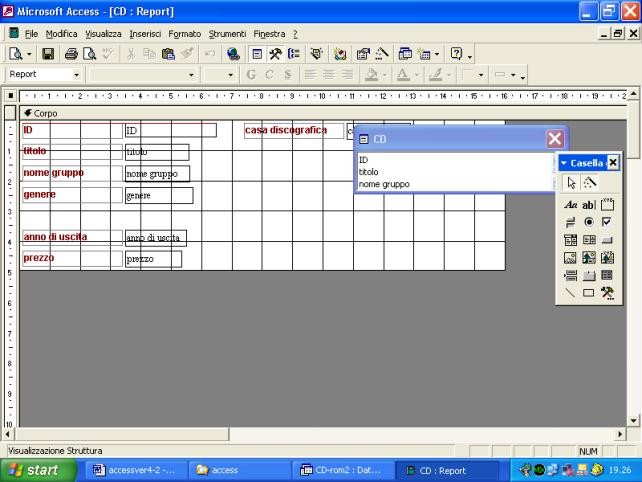
Task: Click the fill color paint bucket
Action: [x=371, y=75]
